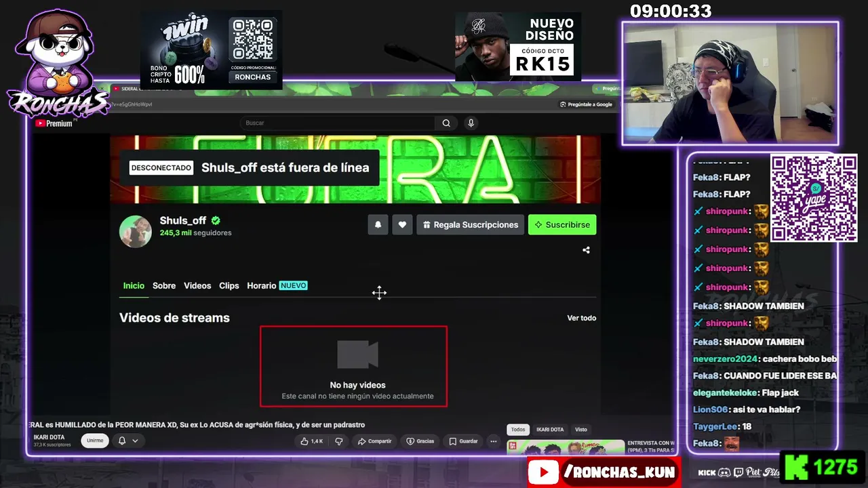Click the RK15 discount code banner
This screenshot has height=488, width=868.
coord(518,46)
